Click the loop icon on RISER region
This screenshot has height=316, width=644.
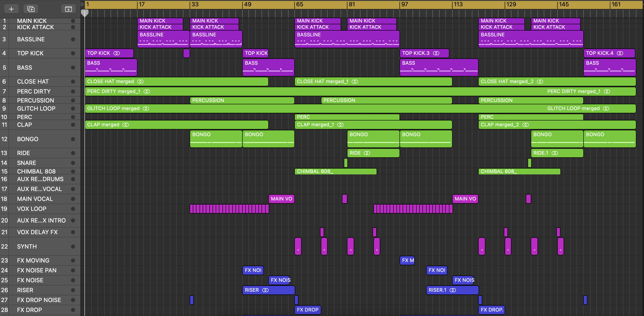[x=265, y=290]
